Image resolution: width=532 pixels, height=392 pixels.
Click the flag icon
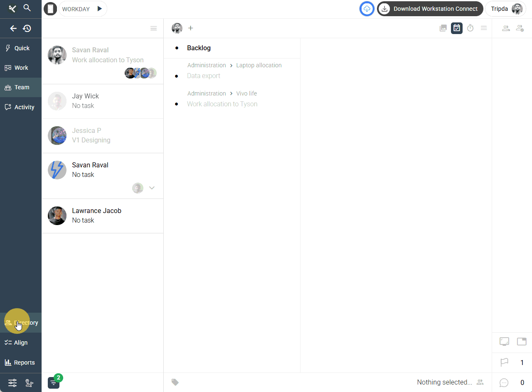(x=504, y=363)
